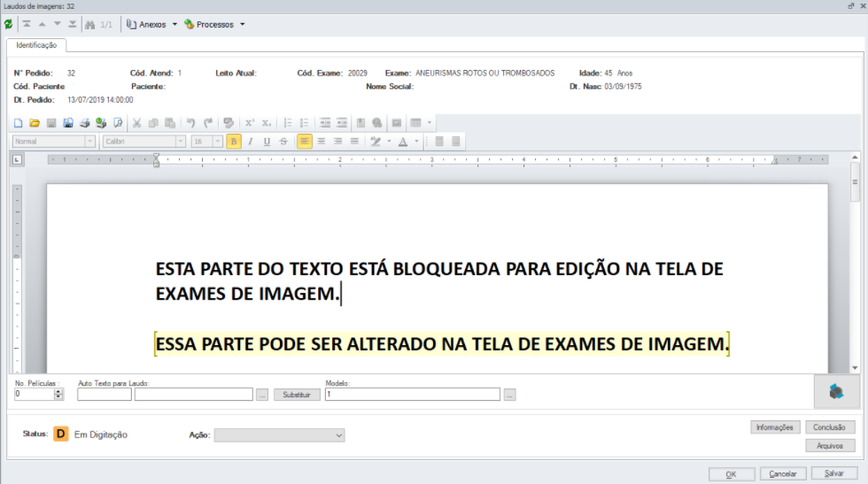Click the gray Save disk icon
This screenshot has height=484, width=868.
click(51, 123)
